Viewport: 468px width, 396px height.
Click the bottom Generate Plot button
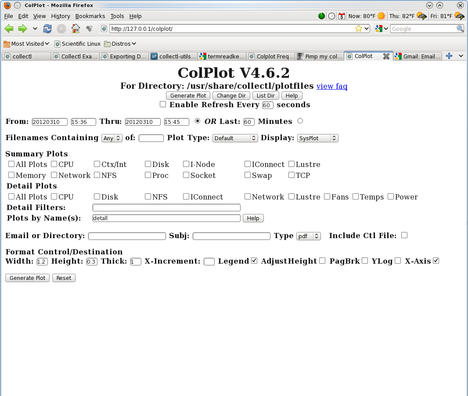pyautogui.click(x=27, y=278)
